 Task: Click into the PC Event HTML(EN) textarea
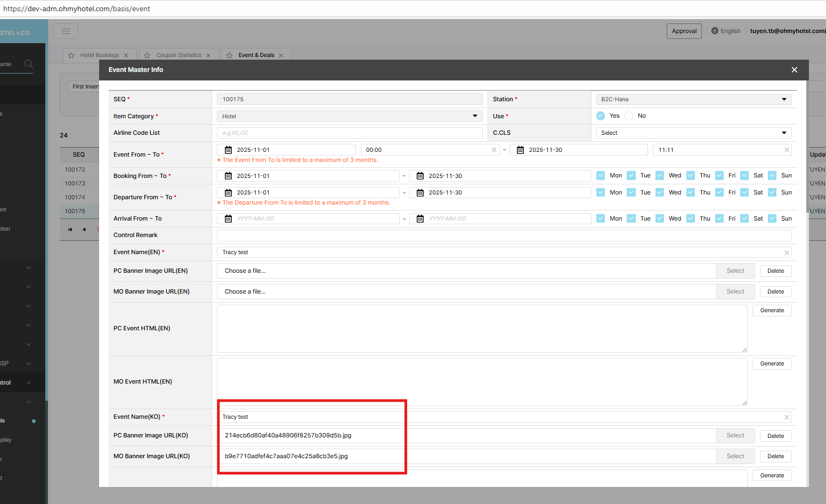(482, 329)
